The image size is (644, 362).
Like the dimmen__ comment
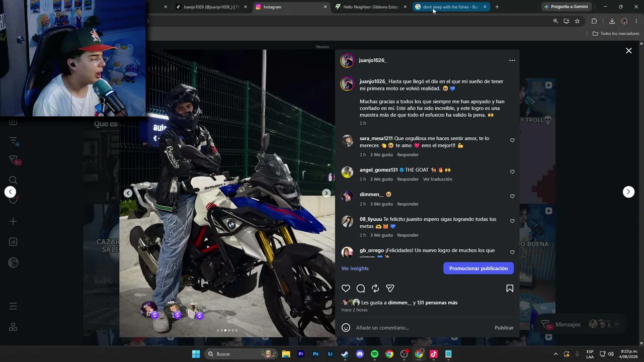[x=512, y=196]
